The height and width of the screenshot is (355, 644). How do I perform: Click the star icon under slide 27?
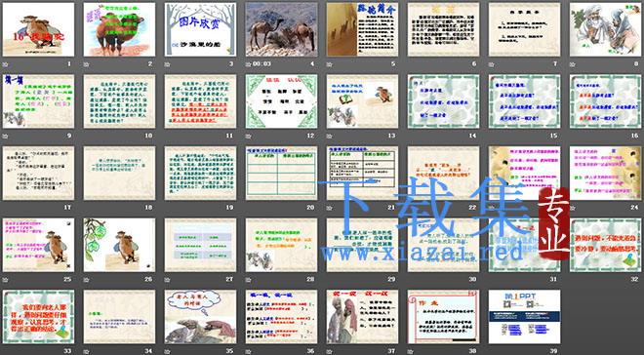coord(168,280)
